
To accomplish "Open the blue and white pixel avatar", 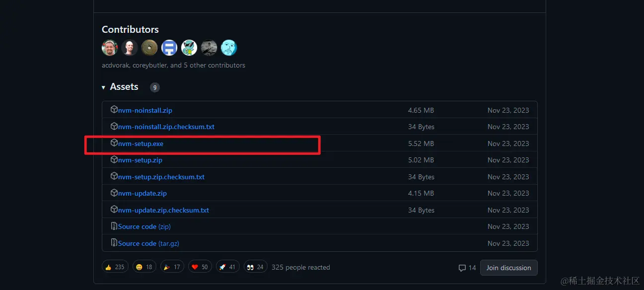I will 169,48.
